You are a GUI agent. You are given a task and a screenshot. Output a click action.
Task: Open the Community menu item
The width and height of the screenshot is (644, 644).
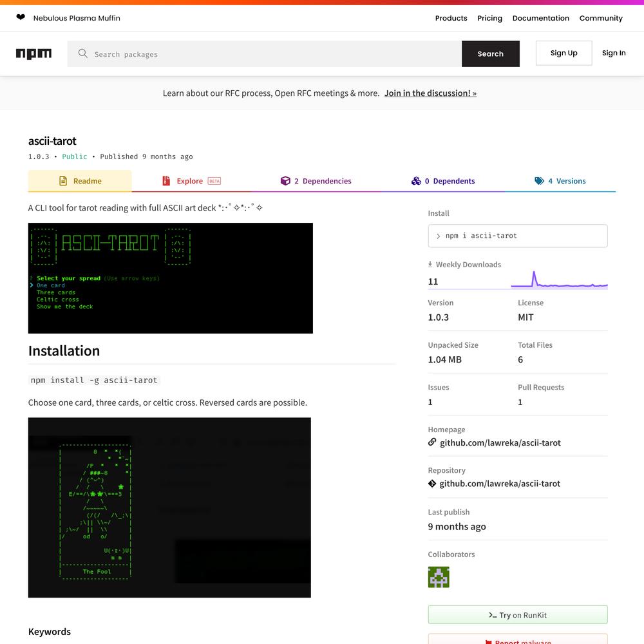(x=600, y=18)
